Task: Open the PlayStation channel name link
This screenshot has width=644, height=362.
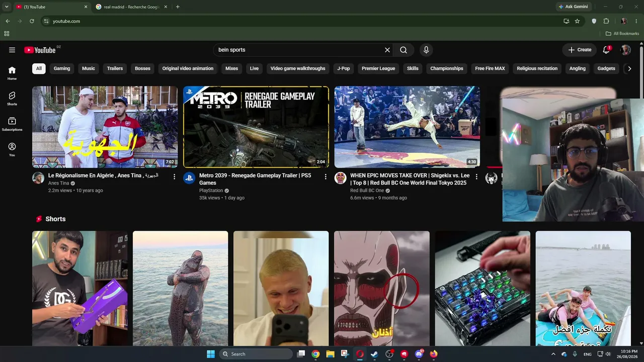Action: pyautogui.click(x=211, y=191)
